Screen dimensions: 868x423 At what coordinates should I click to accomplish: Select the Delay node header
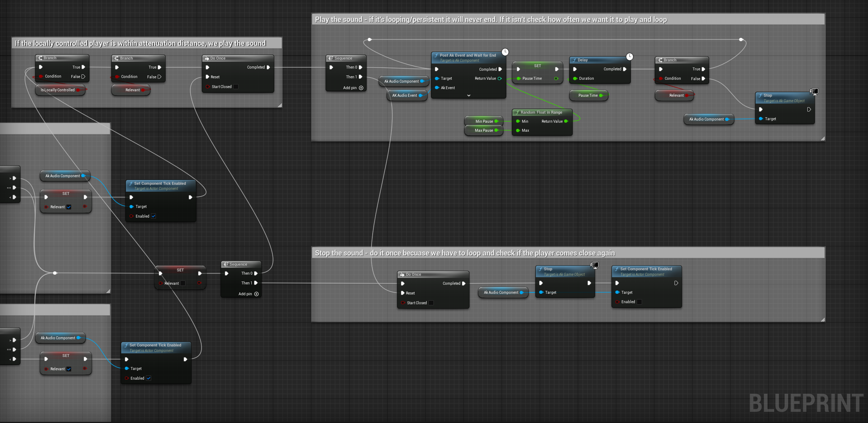point(600,60)
